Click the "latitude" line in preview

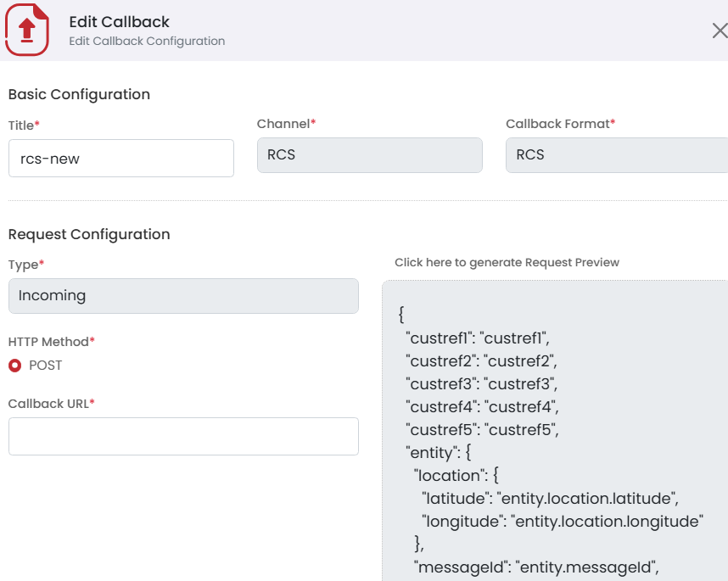coord(550,499)
